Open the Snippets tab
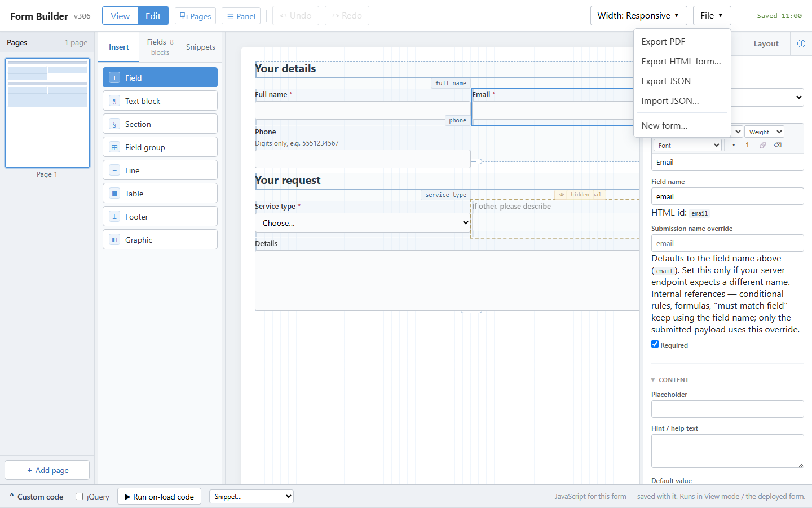This screenshot has height=508, width=812. 201,47
